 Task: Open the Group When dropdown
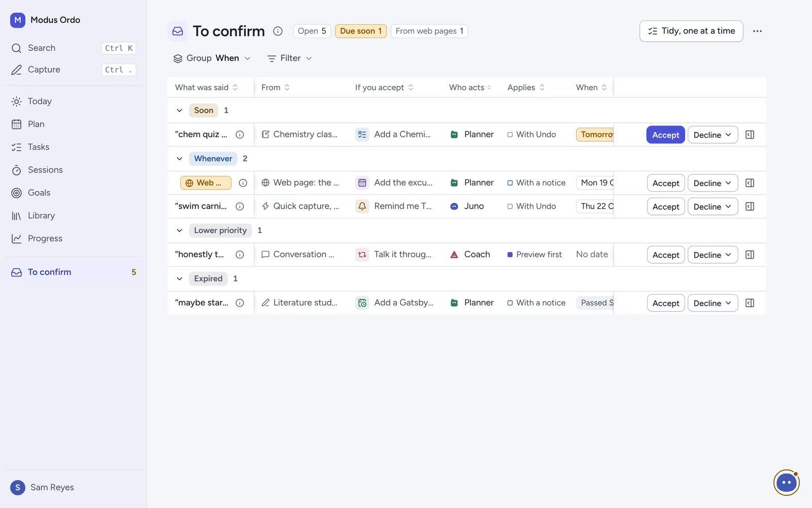[x=212, y=58]
